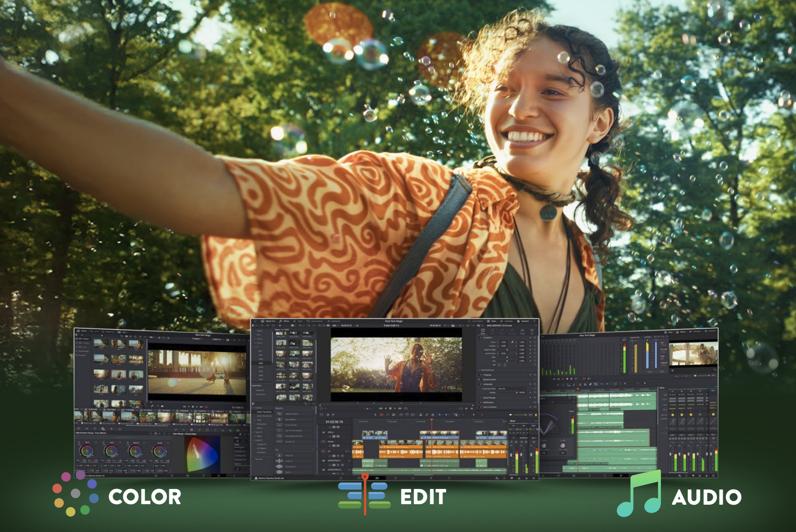Click red record button in Audio transport

(x=563, y=379)
